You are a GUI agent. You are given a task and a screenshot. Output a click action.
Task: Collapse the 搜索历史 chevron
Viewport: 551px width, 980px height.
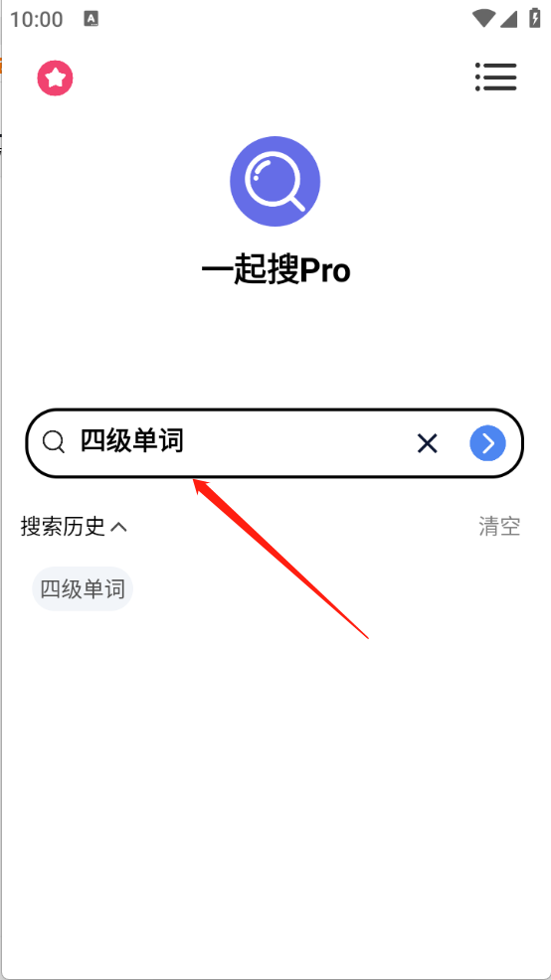[118, 527]
